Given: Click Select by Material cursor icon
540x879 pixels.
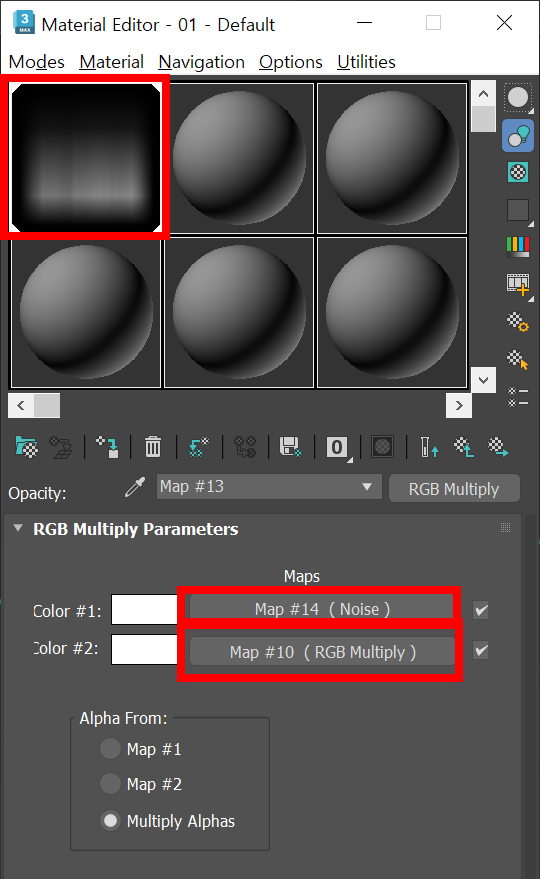Looking at the screenshot, I should point(518,359).
